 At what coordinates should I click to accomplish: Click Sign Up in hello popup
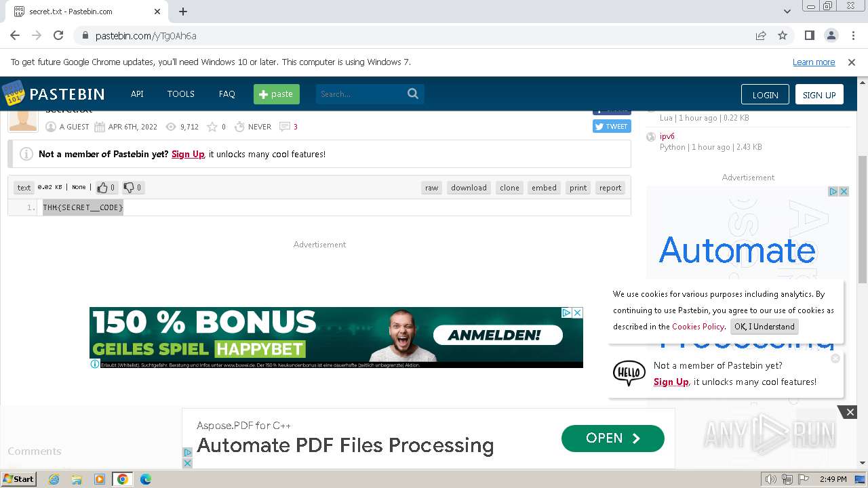coord(671,382)
